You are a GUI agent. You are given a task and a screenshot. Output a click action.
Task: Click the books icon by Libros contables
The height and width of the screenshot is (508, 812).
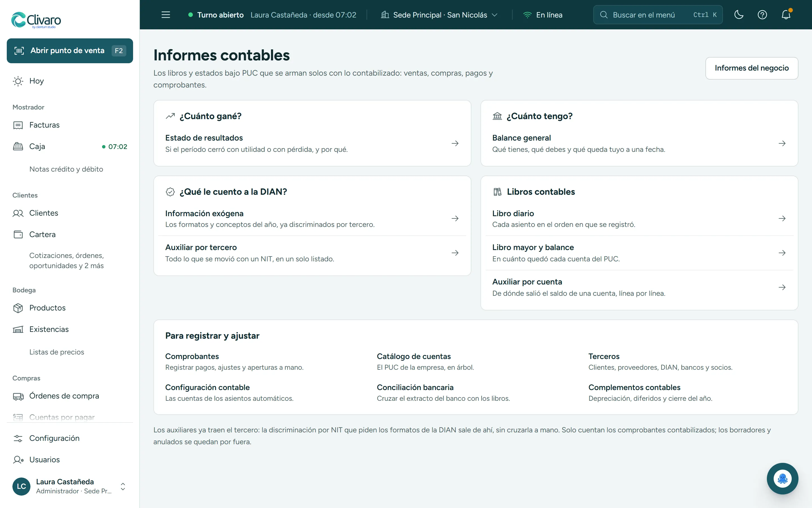(x=497, y=192)
